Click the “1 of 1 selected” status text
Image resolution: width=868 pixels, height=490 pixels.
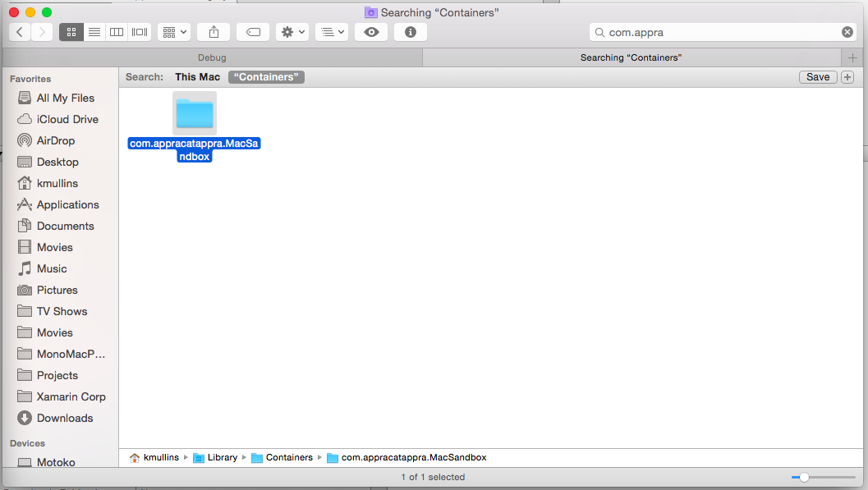(x=433, y=478)
